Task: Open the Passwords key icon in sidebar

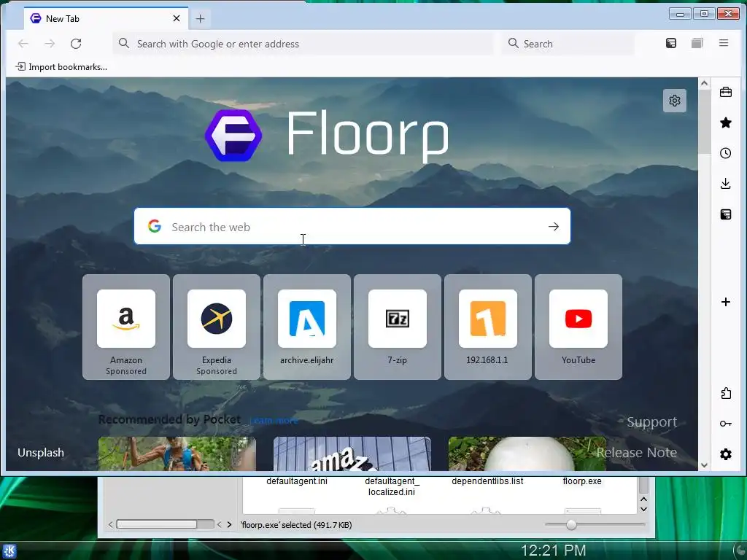Action: click(726, 424)
